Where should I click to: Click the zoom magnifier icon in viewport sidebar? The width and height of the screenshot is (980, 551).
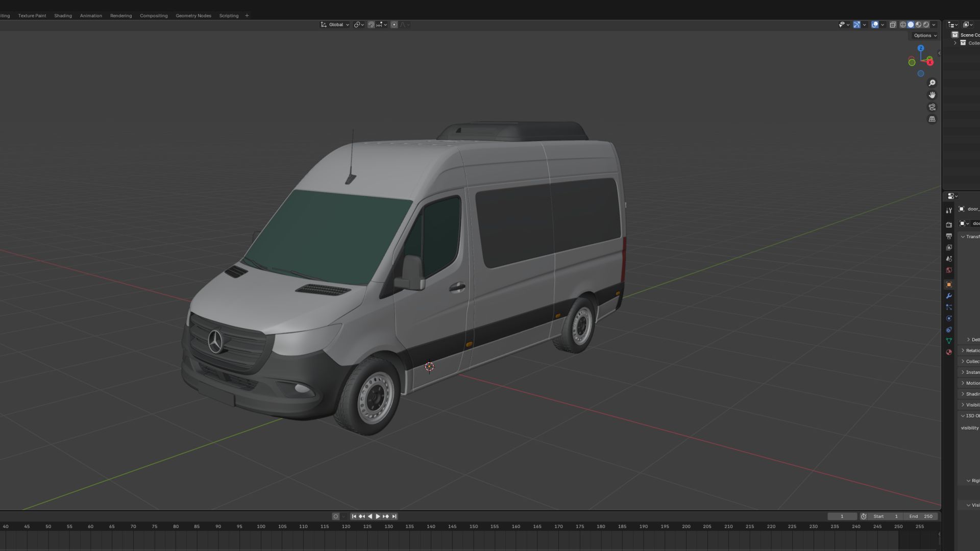(932, 82)
